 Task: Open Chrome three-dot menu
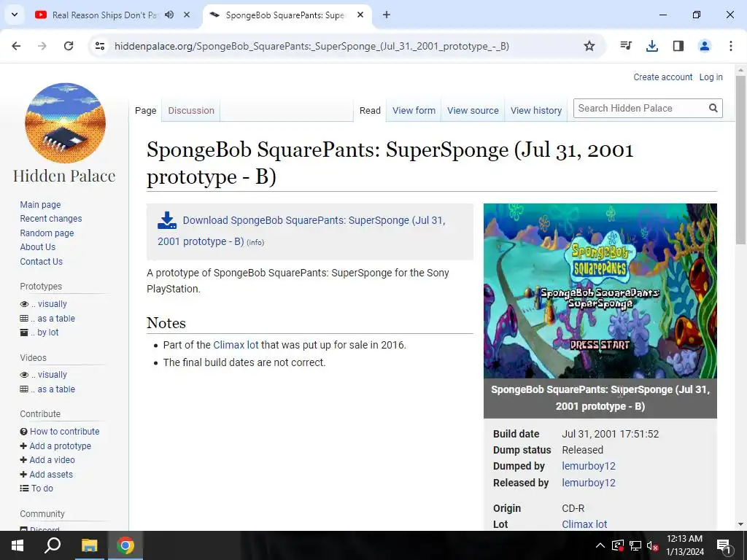(x=731, y=46)
